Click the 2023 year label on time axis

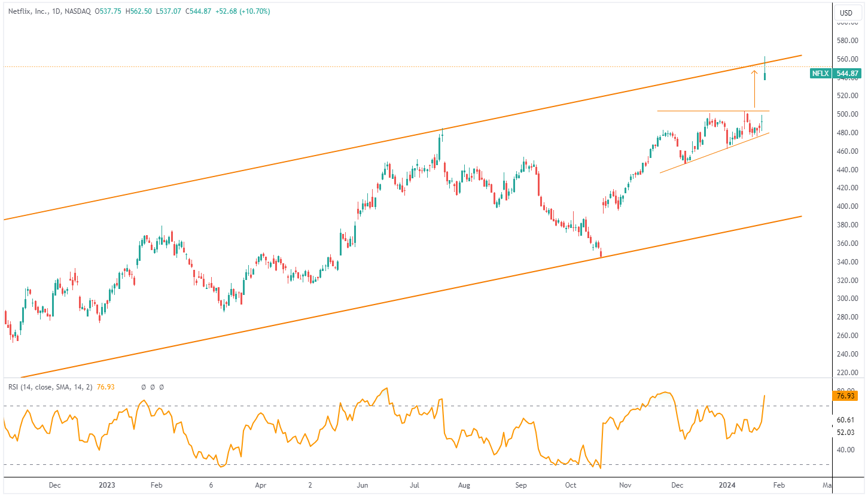pyautogui.click(x=107, y=485)
